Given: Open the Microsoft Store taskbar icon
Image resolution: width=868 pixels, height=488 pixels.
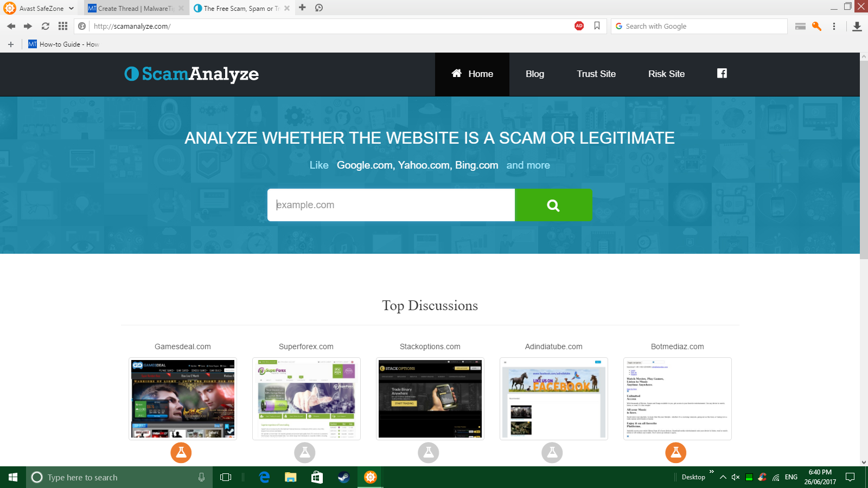Looking at the screenshot, I should pyautogui.click(x=317, y=477).
